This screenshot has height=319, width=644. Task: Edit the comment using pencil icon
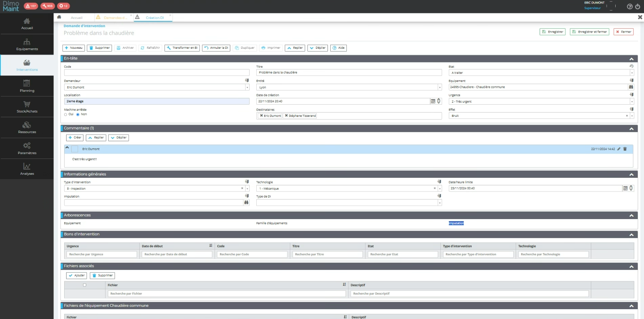pyautogui.click(x=619, y=149)
